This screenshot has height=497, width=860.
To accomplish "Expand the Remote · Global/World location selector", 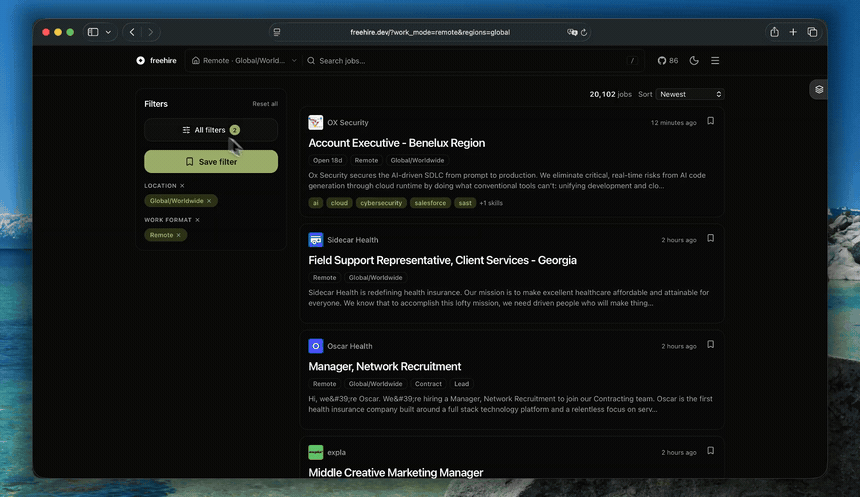I will click(244, 60).
